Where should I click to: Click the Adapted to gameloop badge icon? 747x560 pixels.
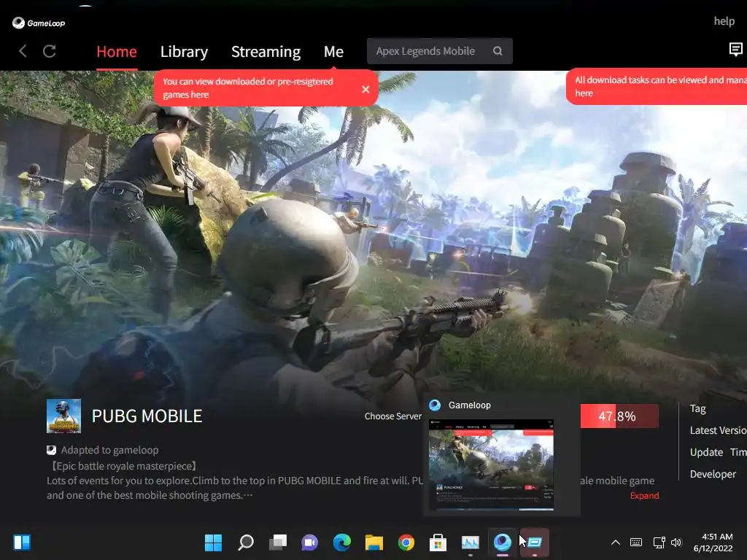pyautogui.click(x=52, y=450)
